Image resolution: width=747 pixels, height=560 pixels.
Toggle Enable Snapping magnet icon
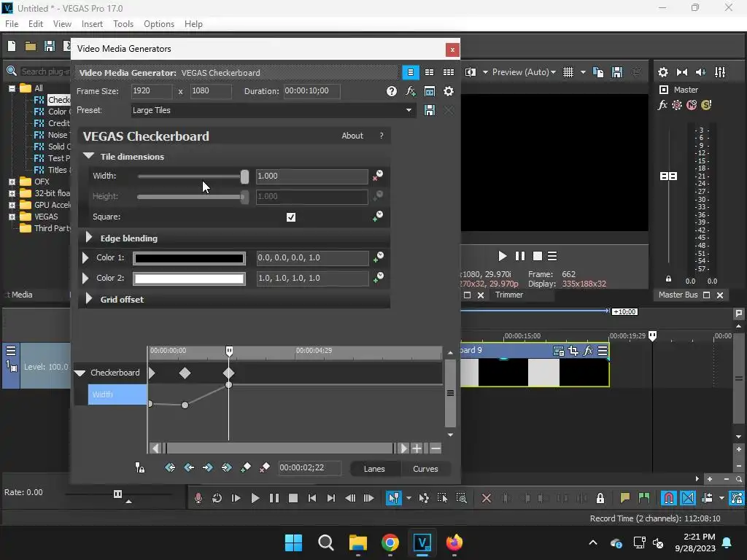coord(669,498)
